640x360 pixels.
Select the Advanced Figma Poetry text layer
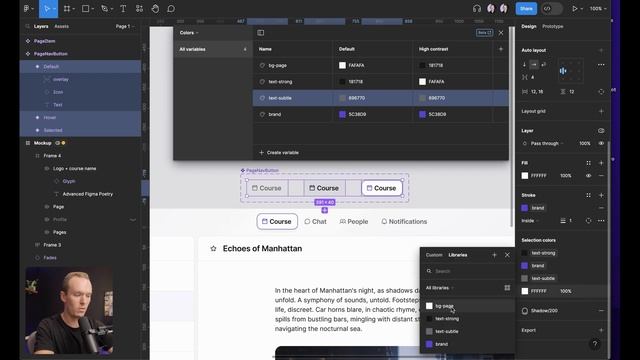88,194
